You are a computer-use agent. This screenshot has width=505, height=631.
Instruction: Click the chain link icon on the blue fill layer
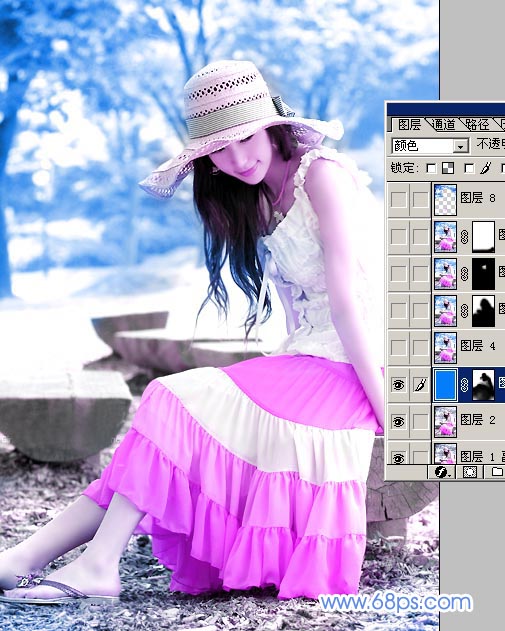[464, 385]
